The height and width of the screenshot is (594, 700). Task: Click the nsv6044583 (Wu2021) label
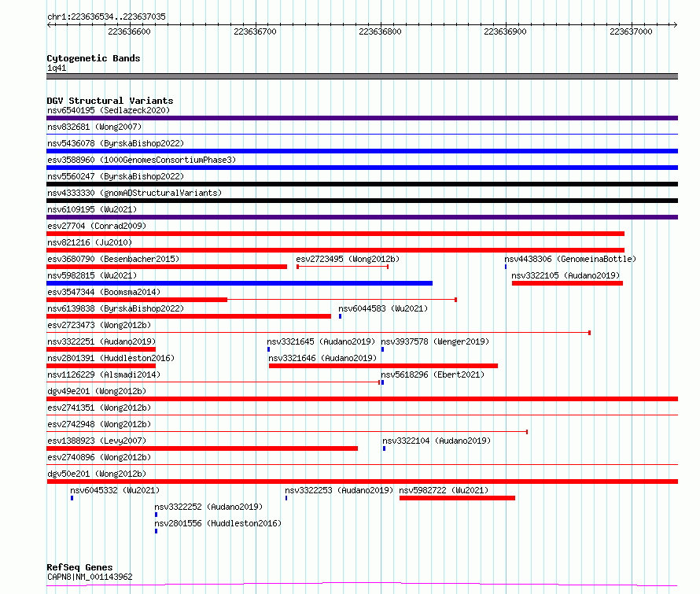[383, 308]
